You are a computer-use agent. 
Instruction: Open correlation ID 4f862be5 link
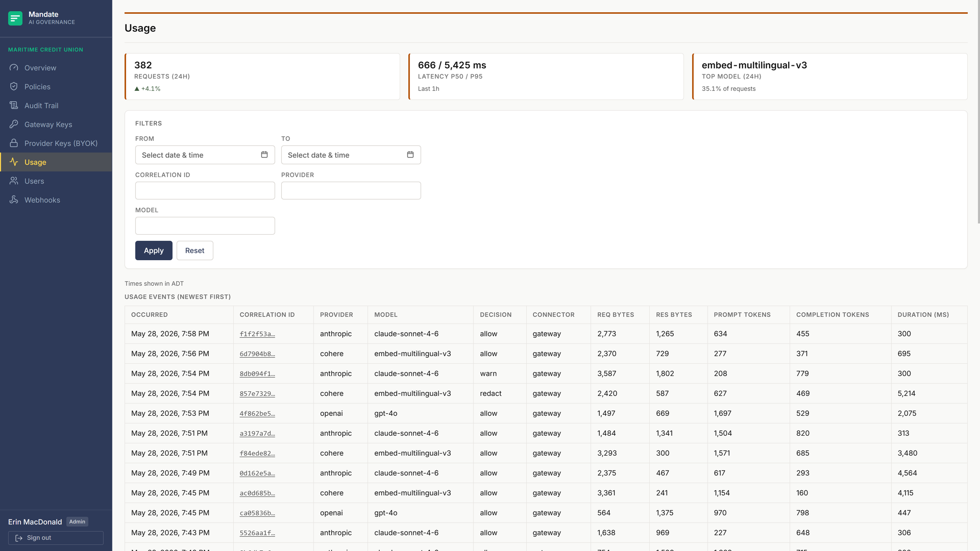[x=257, y=414]
